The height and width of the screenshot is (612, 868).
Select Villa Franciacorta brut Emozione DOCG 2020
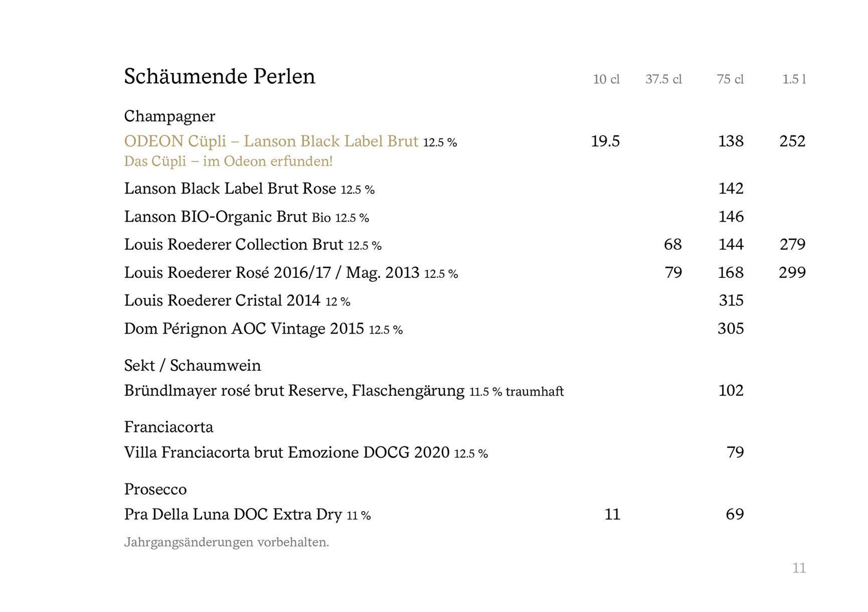(287, 452)
